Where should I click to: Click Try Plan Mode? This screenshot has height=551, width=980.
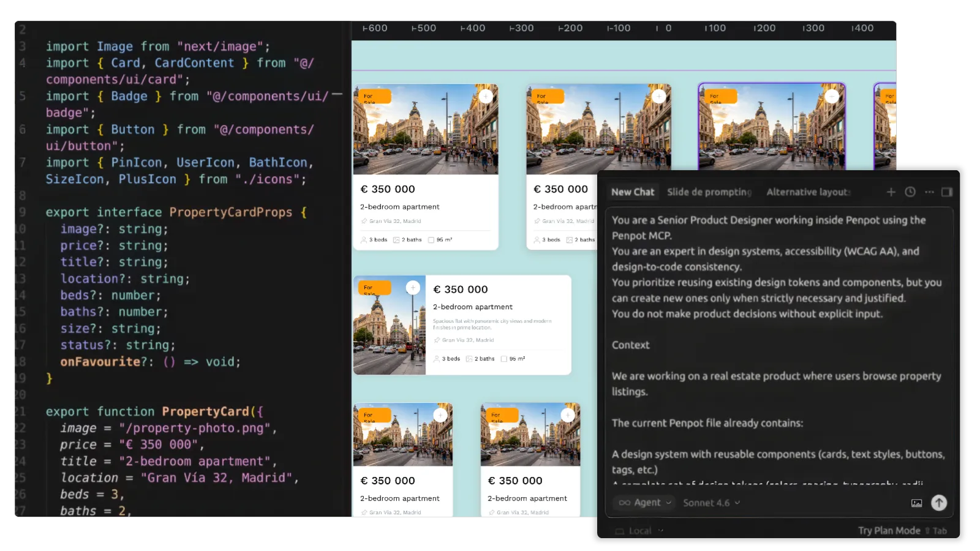(x=889, y=531)
